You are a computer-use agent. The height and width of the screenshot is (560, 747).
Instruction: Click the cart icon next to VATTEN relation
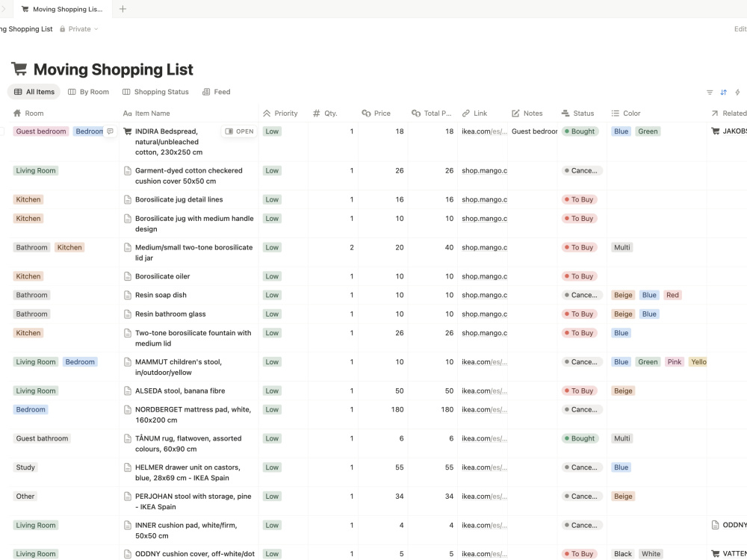click(715, 554)
